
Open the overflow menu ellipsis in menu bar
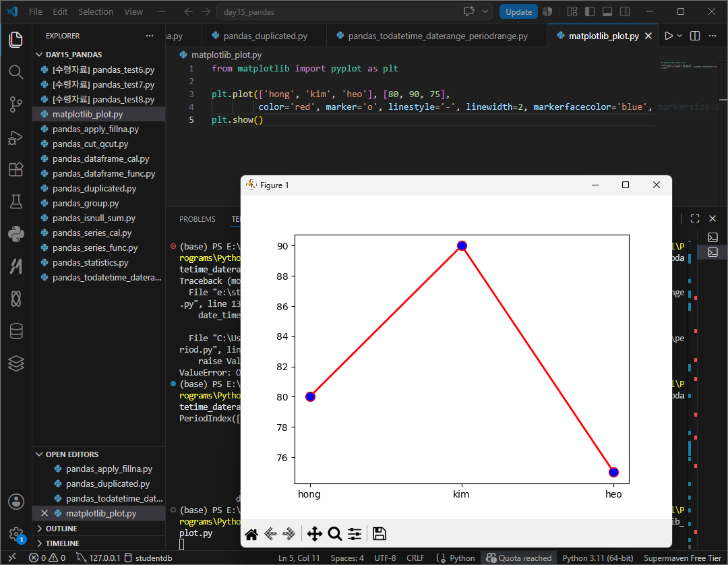coord(160,11)
